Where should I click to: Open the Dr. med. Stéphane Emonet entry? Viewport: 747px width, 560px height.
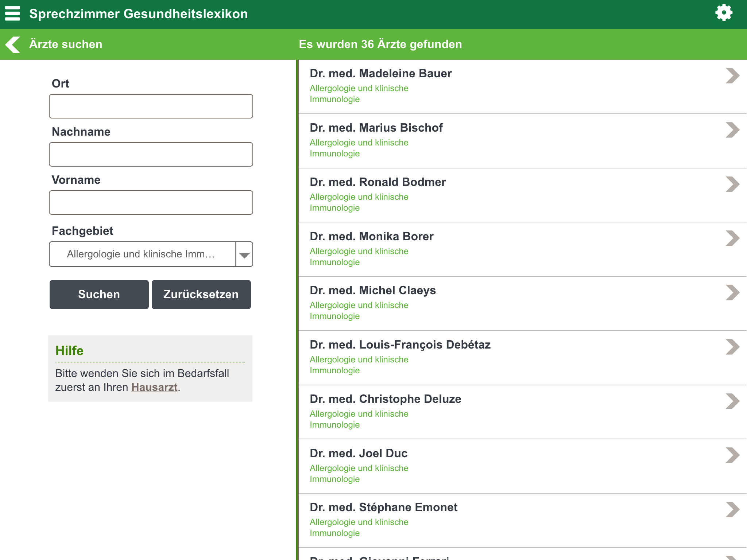(x=383, y=507)
